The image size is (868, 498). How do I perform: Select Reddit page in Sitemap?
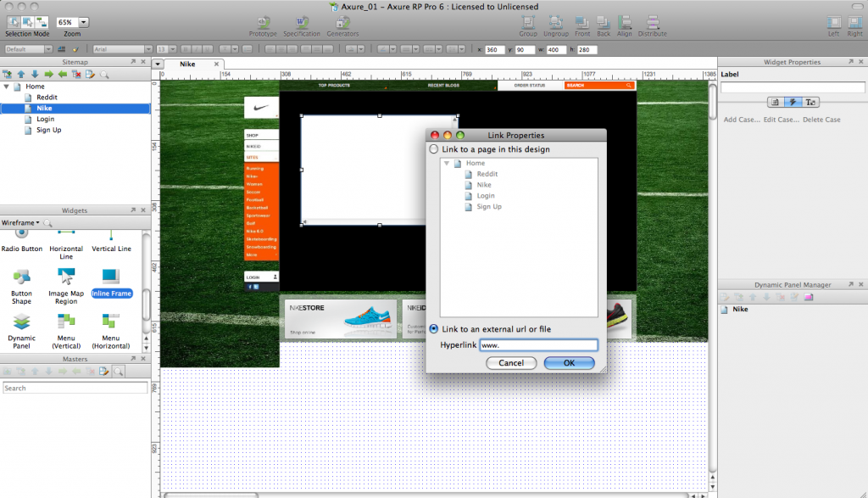pyautogui.click(x=47, y=97)
